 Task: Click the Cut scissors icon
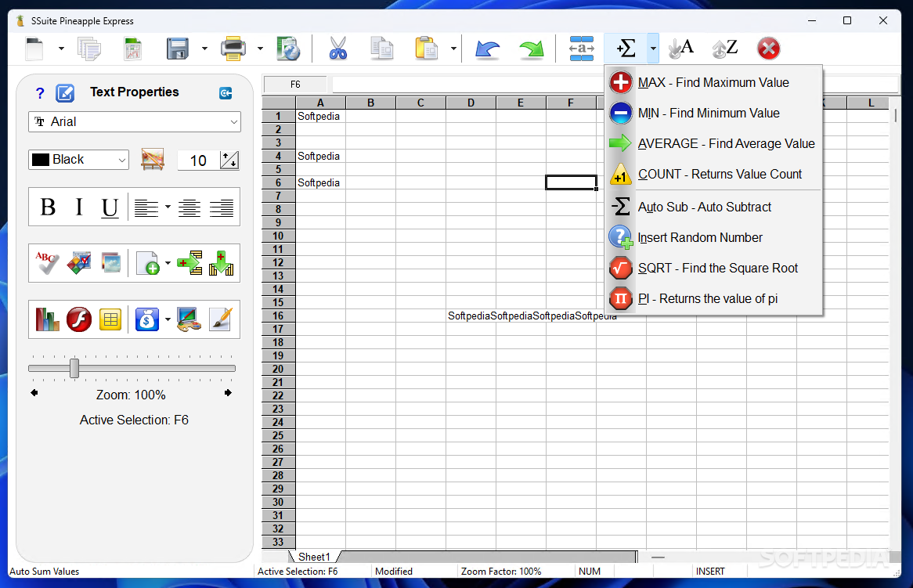(337, 49)
